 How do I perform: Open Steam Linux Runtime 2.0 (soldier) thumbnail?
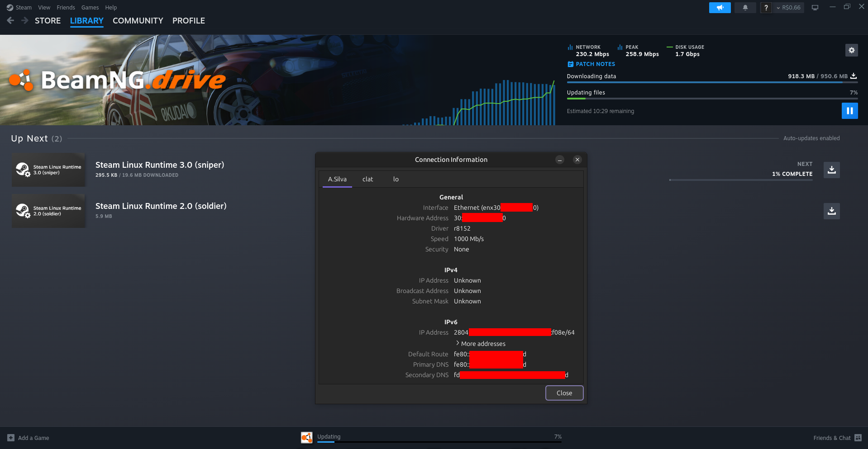[48, 211]
